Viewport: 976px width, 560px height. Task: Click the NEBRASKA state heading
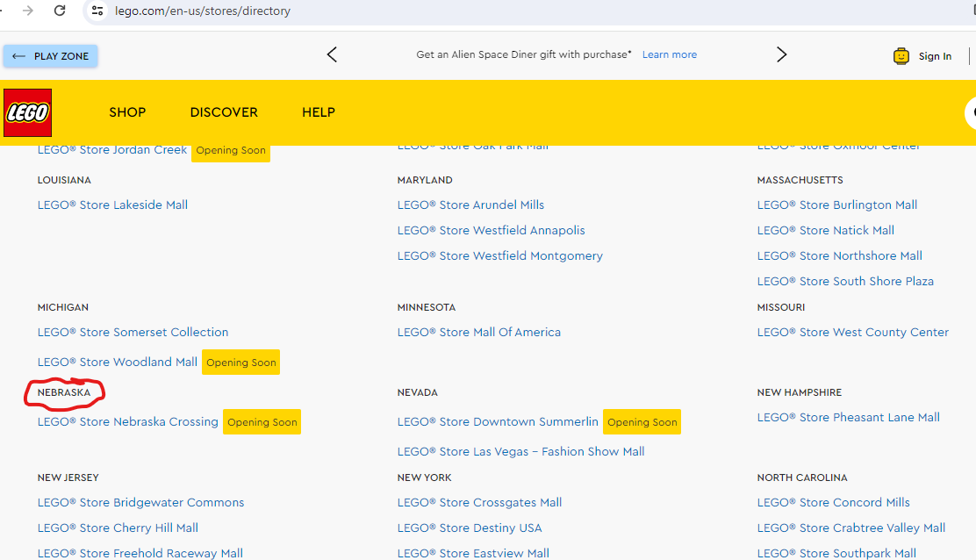click(x=63, y=392)
